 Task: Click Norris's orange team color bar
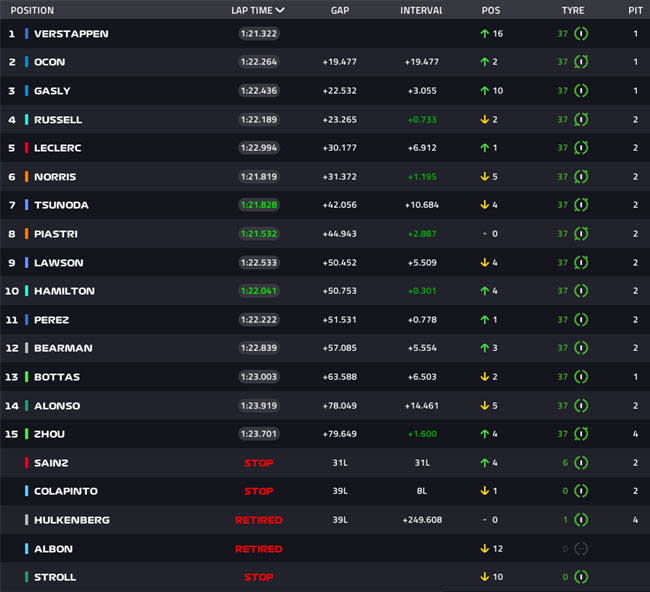coord(27,177)
